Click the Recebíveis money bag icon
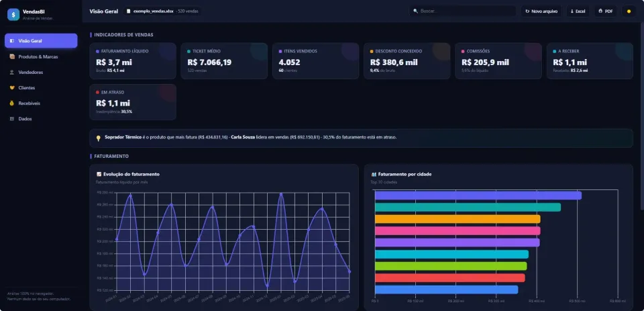This screenshot has width=644, height=311. [x=12, y=103]
